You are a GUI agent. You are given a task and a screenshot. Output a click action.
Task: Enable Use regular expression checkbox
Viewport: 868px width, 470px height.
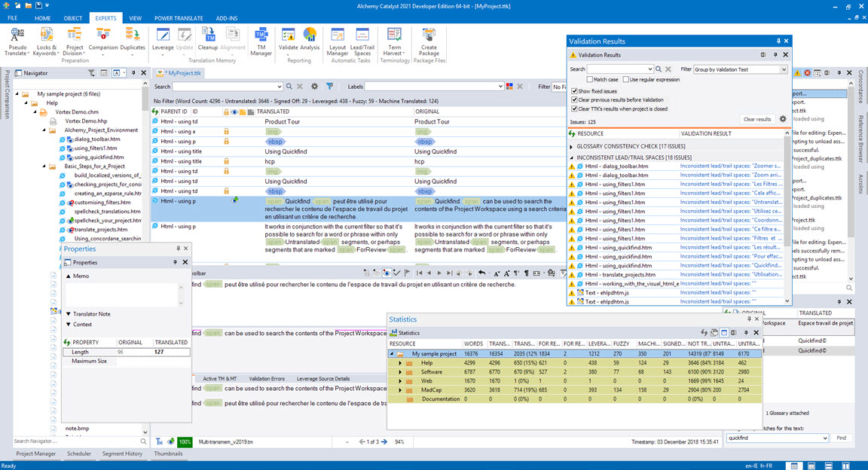(626, 80)
